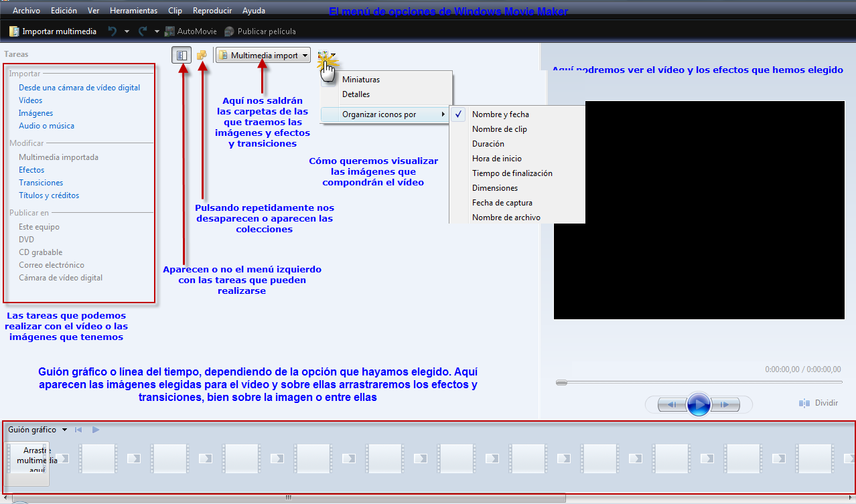Select the Arrastre multimedia aquí storyboard cell

click(28, 463)
